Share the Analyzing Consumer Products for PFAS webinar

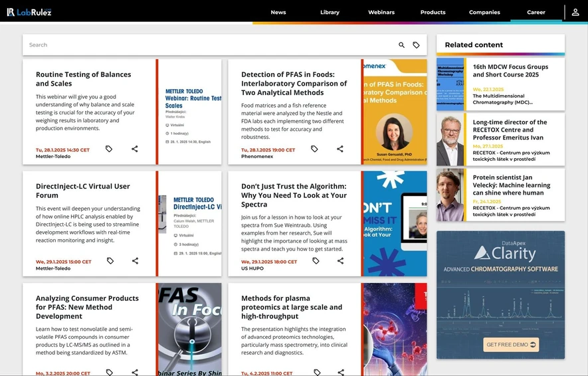point(135,372)
